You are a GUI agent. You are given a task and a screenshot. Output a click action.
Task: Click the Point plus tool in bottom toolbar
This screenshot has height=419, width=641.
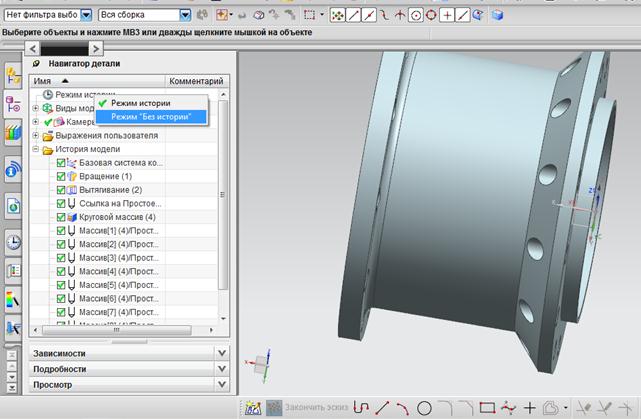click(x=530, y=408)
